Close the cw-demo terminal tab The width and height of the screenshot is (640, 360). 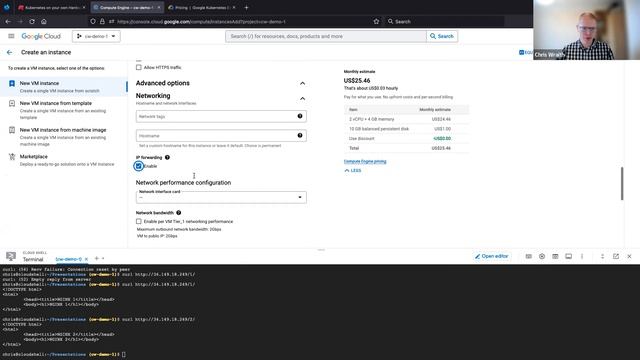[86, 259]
